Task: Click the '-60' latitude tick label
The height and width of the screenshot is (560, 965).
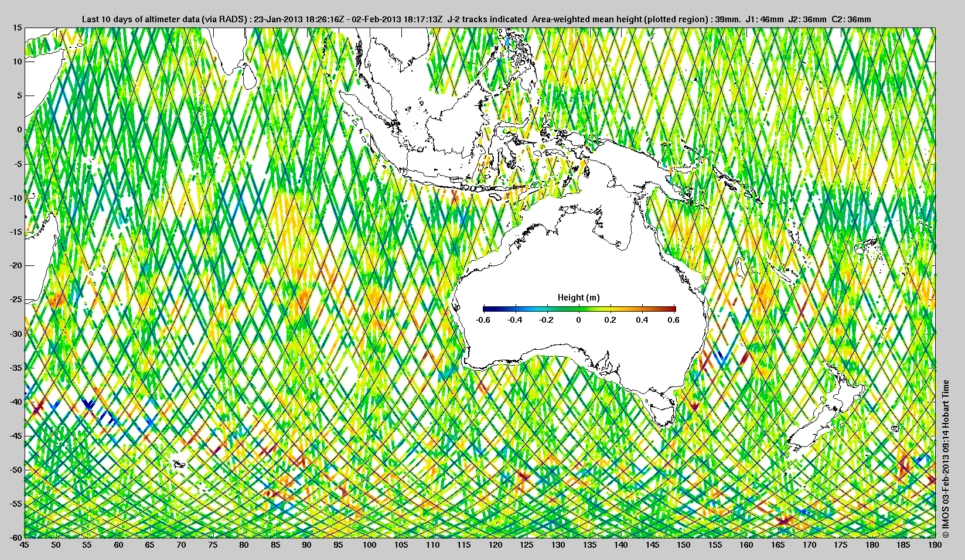Action: pyautogui.click(x=16, y=537)
